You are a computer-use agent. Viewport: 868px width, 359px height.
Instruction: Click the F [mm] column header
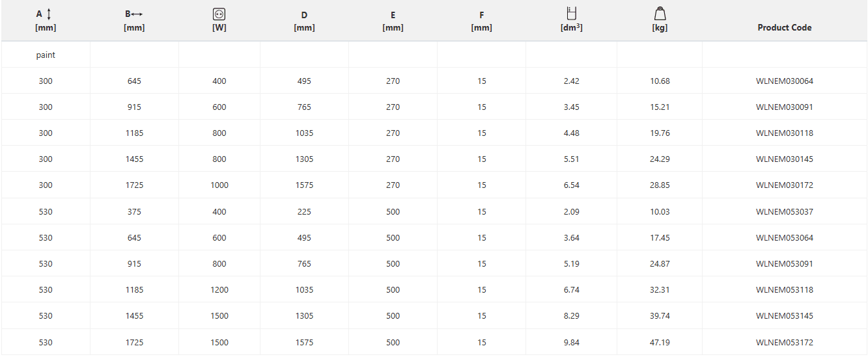481,21
